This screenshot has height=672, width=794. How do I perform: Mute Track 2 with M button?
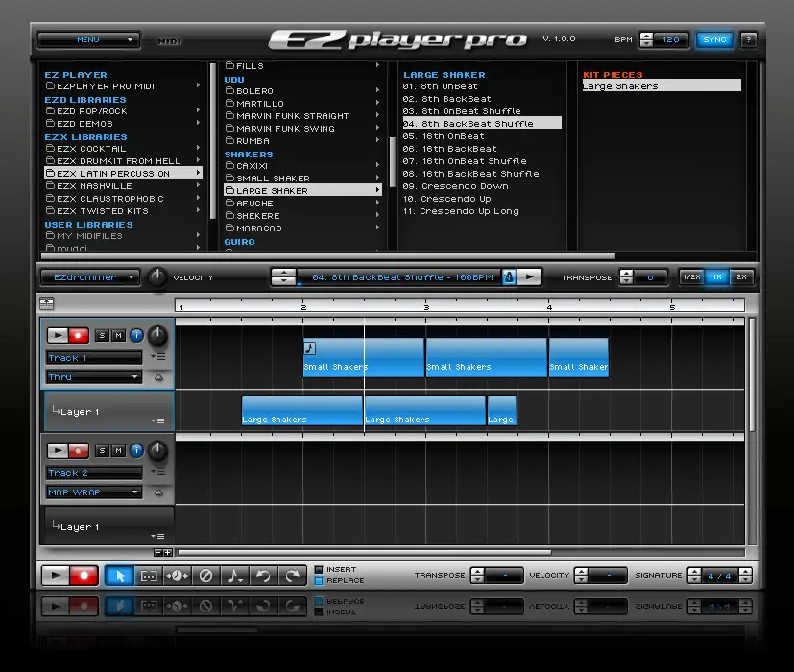point(119,450)
